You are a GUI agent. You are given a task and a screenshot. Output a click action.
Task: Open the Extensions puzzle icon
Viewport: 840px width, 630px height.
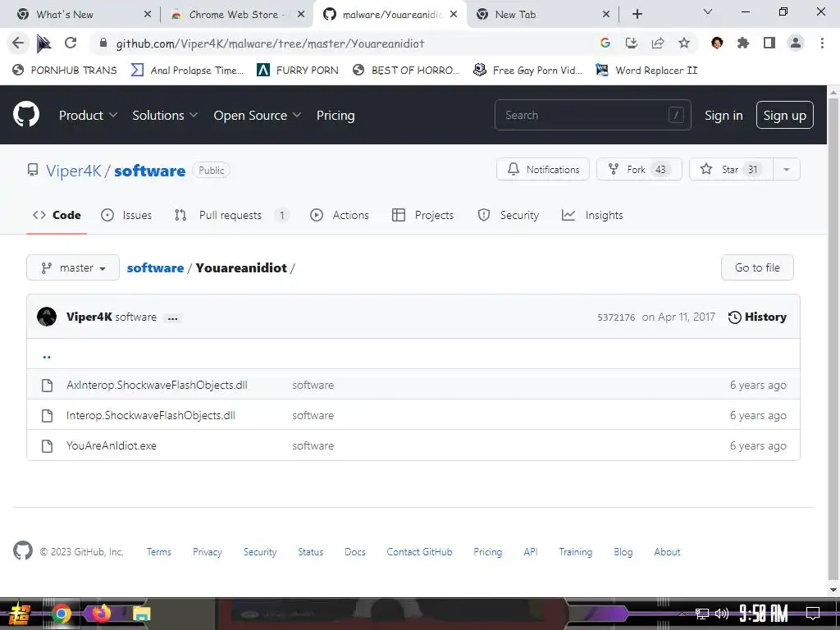click(742, 43)
